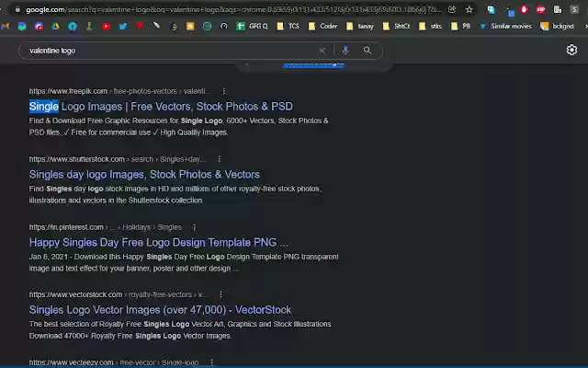588x368 pixels.
Task: Open the tanay bookmarks folder
Action: pyautogui.click(x=360, y=26)
